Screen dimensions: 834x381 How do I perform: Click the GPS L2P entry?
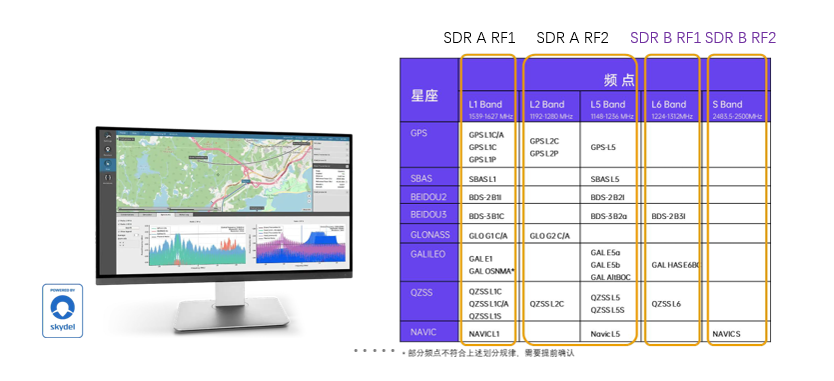[545, 153]
